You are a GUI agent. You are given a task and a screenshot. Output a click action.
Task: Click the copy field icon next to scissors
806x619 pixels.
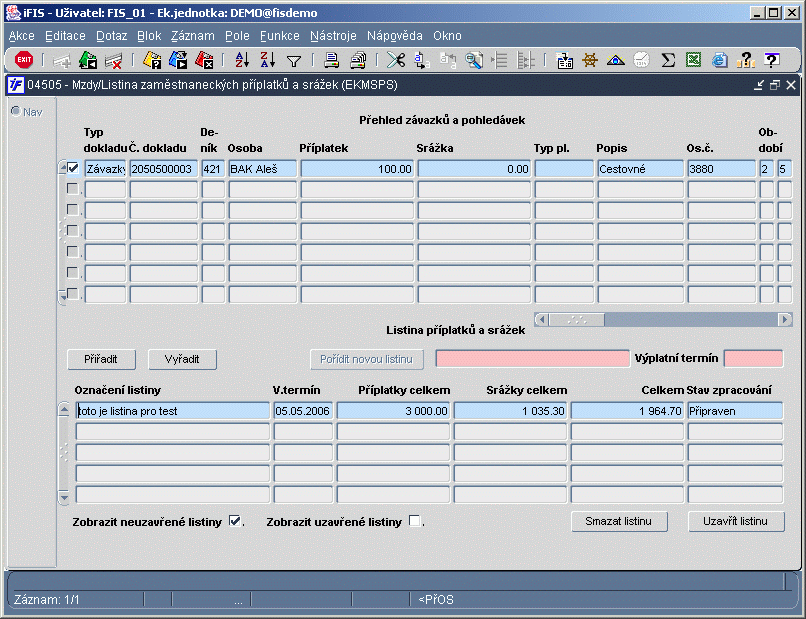click(x=422, y=61)
